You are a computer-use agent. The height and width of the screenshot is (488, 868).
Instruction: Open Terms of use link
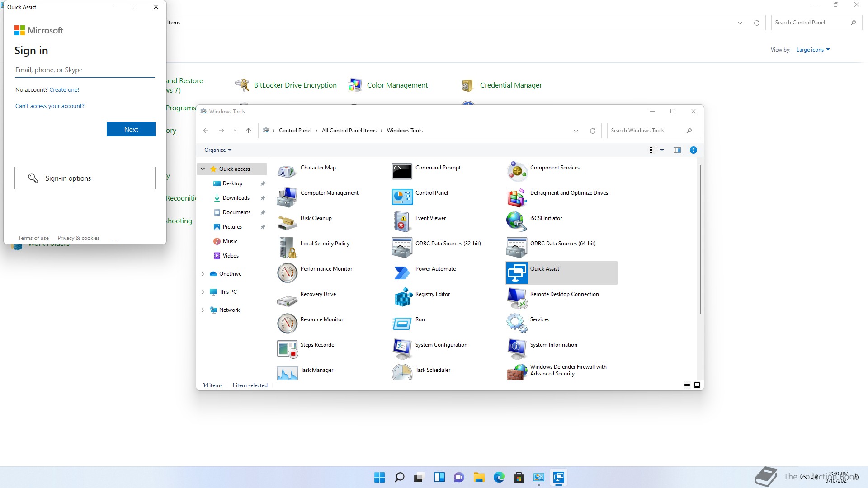click(33, 238)
